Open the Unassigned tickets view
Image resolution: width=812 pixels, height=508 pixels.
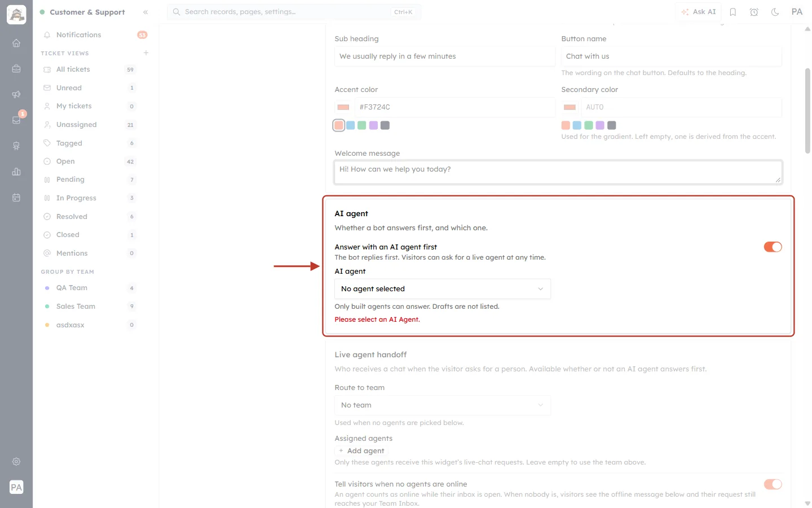pyautogui.click(x=90, y=125)
